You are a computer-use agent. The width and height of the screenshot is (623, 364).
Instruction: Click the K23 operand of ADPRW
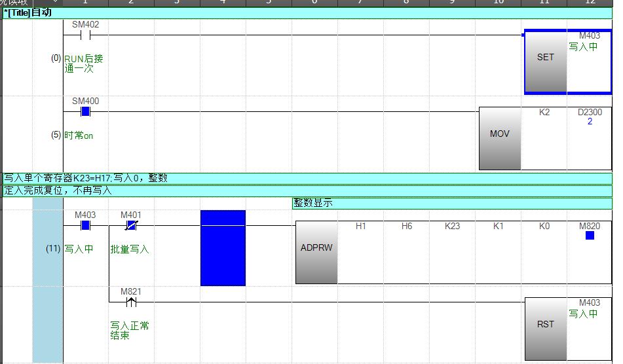coord(452,227)
